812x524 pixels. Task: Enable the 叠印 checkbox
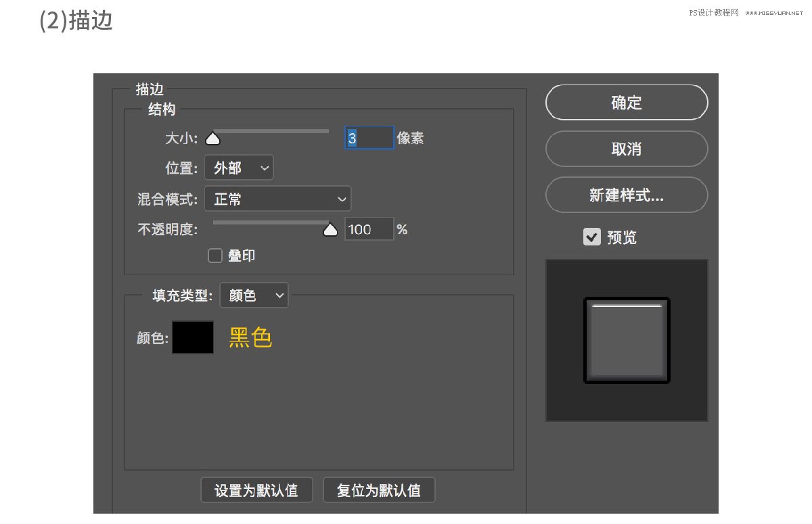[215, 256]
